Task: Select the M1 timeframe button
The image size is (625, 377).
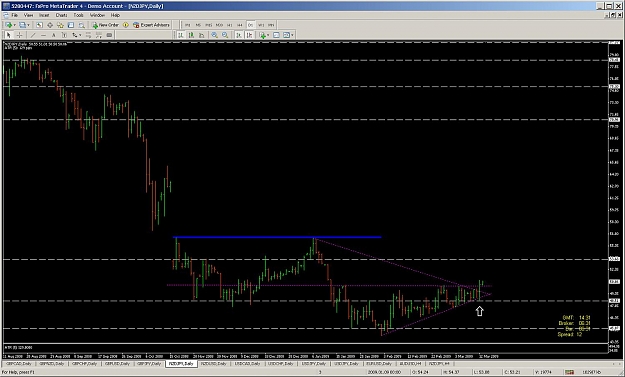Action: (187, 25)
